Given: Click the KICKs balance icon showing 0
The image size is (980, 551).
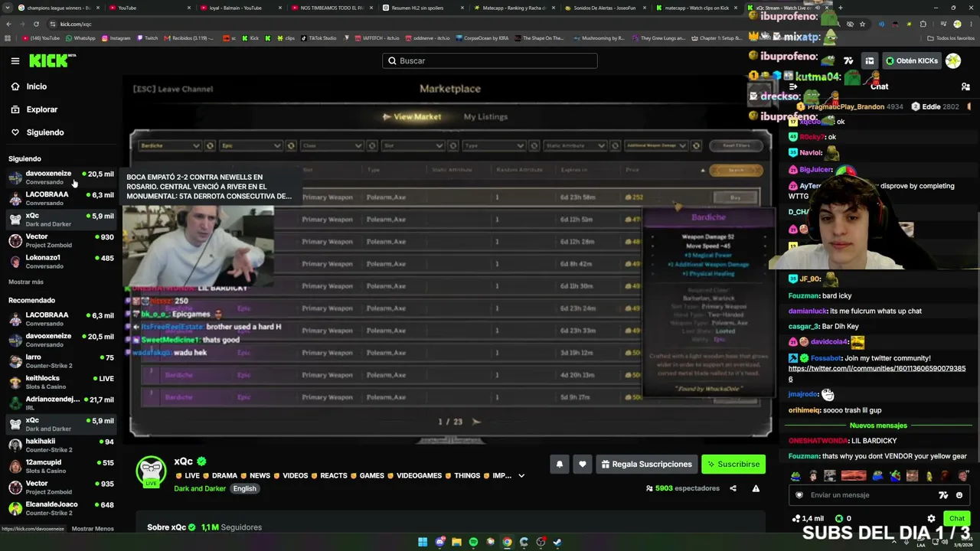Looking at the screenshot, I should tap(839, 519).
